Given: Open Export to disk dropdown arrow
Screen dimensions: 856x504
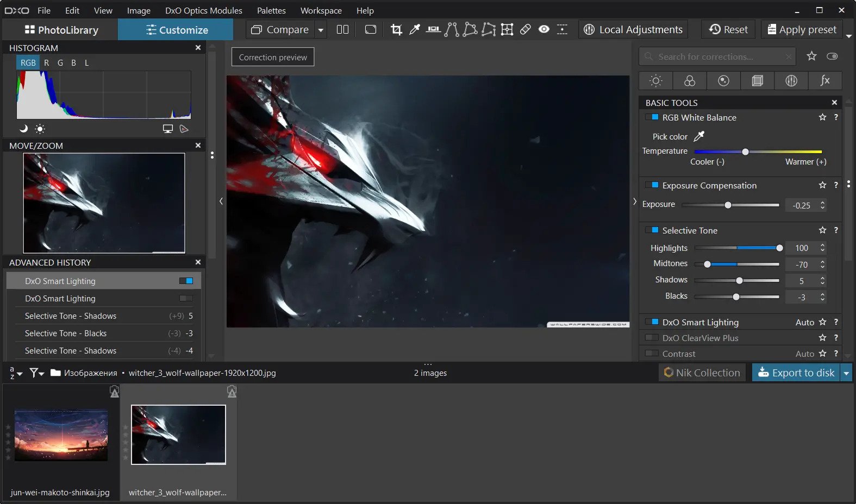Looking at the screenshot, I should click(x=846, y=373).
